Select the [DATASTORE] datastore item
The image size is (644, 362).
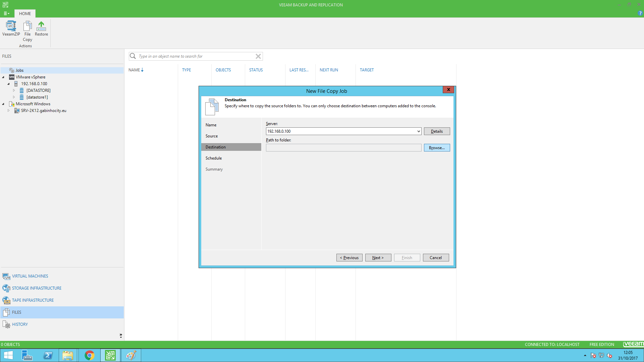pos(38,90)
